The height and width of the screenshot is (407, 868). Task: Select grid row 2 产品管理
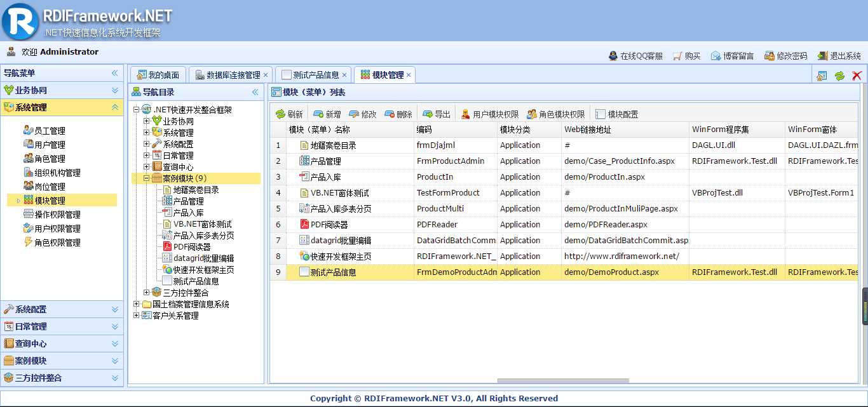coord(564,161)
